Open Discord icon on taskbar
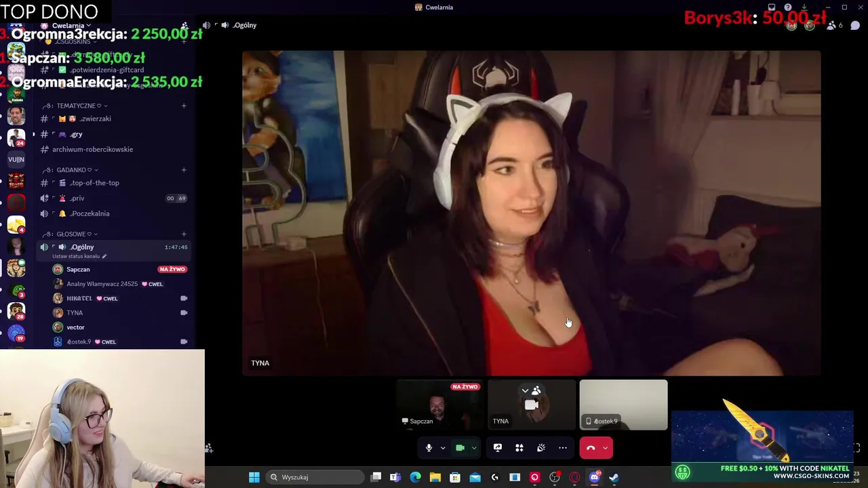Image resolution: width=868 pixels, height=488 pixels. click(595, 477)
